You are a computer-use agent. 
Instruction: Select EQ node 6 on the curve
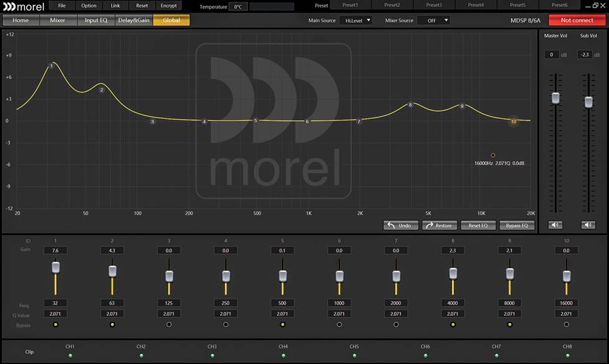click(307, 121)
